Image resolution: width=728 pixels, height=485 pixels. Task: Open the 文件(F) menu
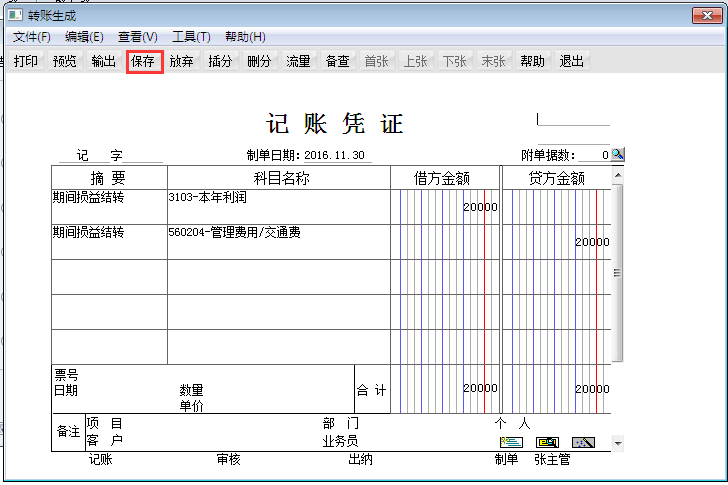coord(32,37)
